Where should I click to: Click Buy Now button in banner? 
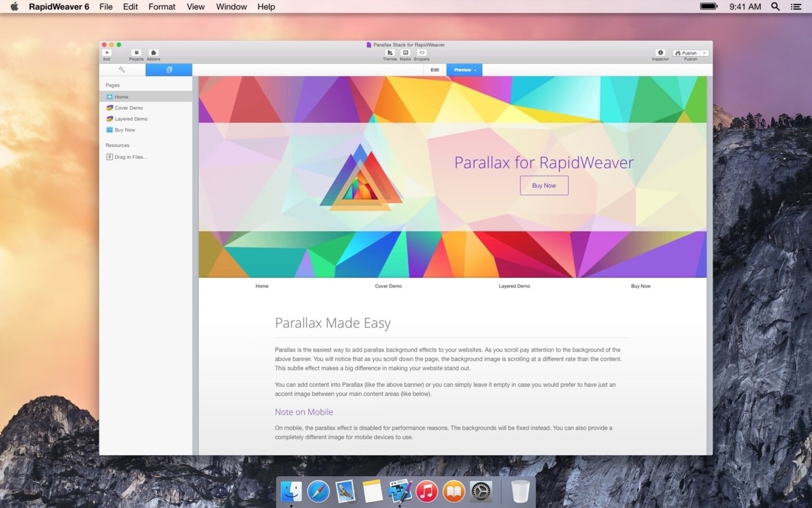[544, 186]
